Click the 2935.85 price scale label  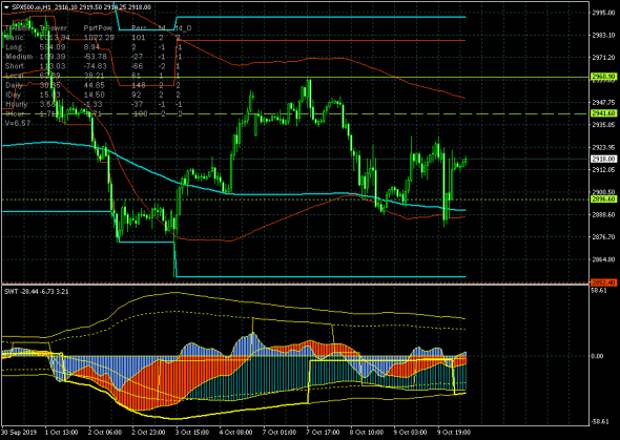[x=604, y=125]
